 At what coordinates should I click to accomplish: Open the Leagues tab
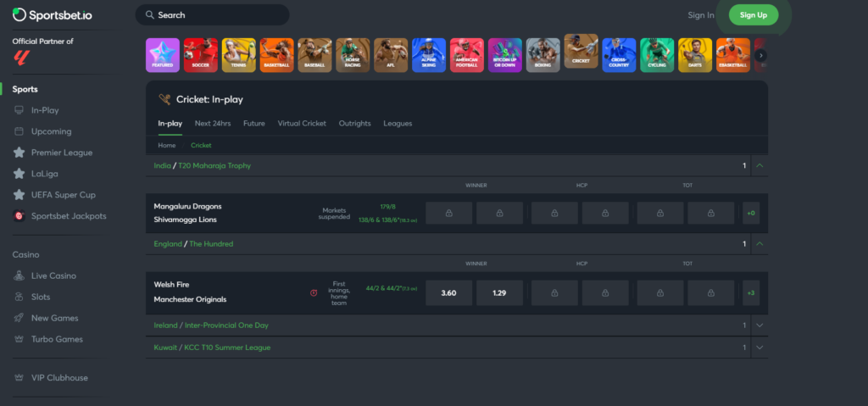click(x=398, y=124)
